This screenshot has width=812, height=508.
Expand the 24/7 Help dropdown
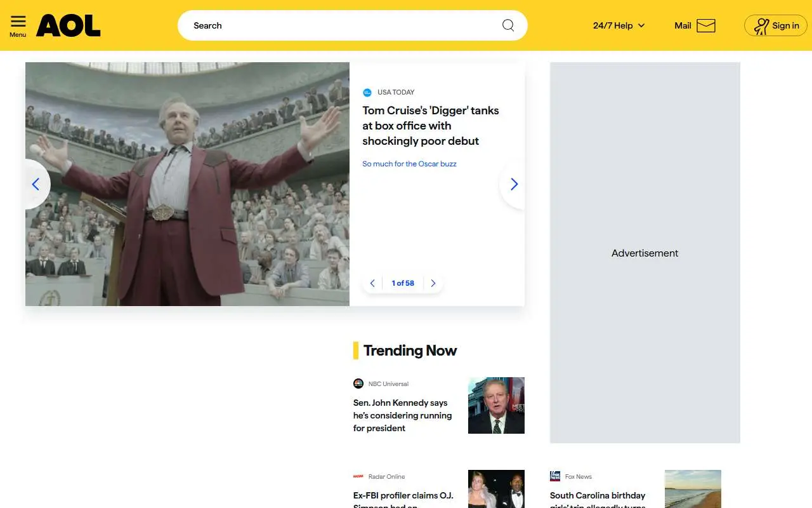click(619, 25)
